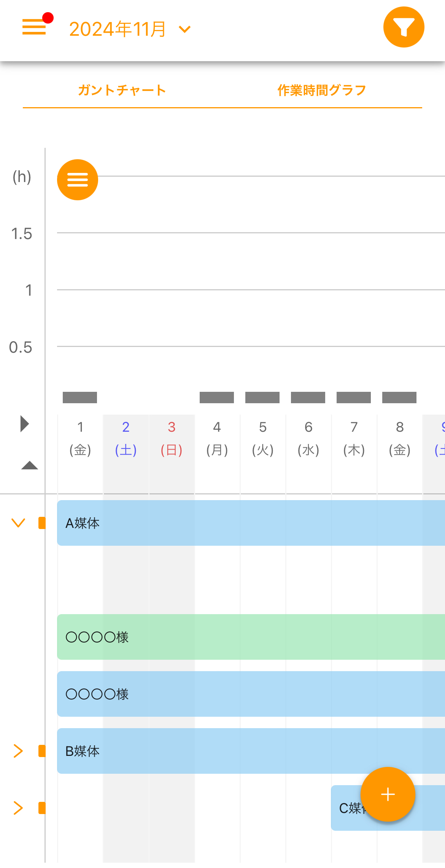Click the orange graph options menu button
Screen dimensions: 445x868
(x=78, y=180)
